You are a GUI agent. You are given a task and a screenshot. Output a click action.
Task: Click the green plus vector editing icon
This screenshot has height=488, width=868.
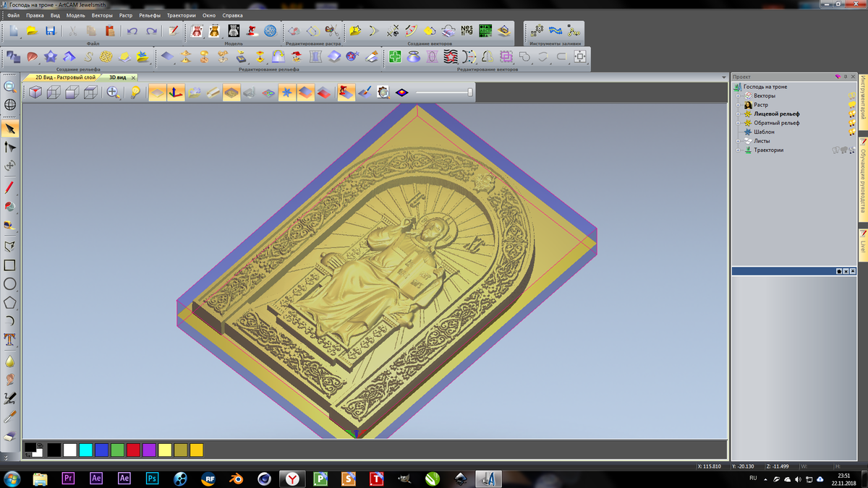coord(395,56)
